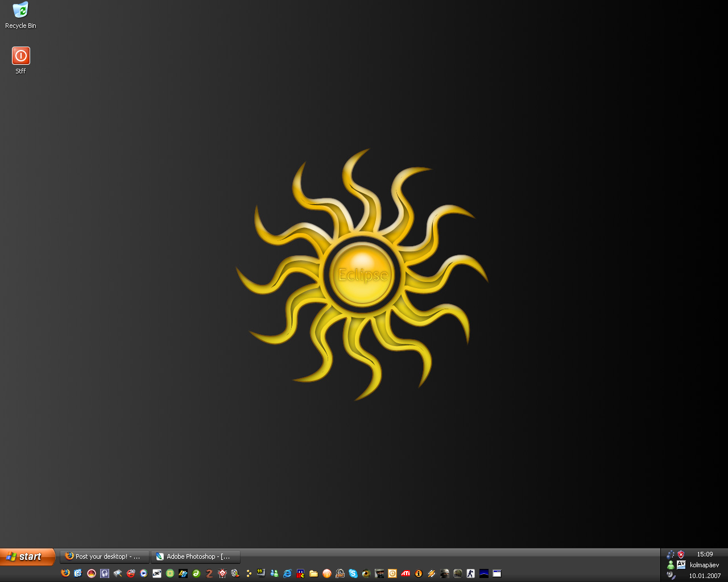Click the AV tray icon

681,565
